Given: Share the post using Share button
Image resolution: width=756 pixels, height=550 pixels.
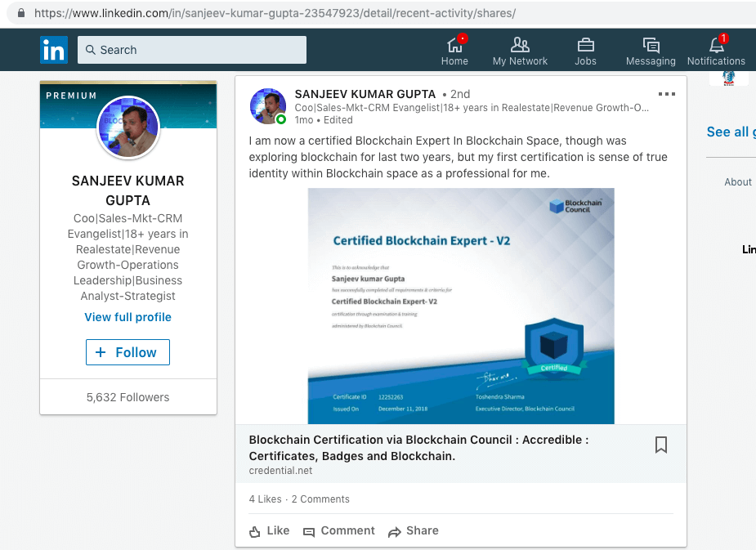Looking at the screenshot, I should coord(413,530).
